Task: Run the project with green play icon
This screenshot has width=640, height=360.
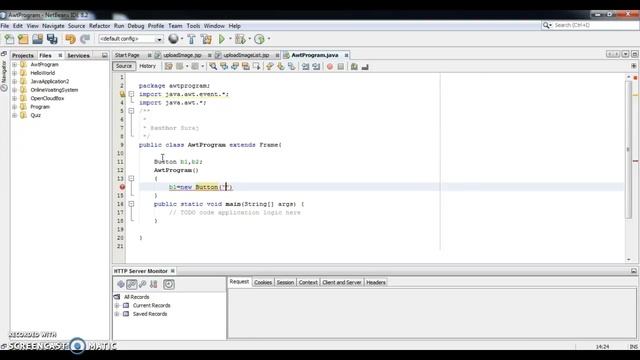Action: (222, 39)
